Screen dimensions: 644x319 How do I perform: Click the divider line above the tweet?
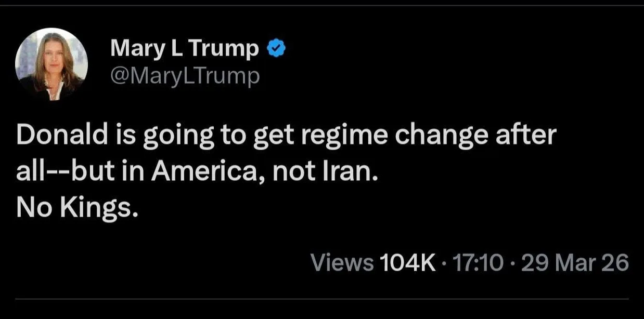pyautogui.click(x=321, y=5)
